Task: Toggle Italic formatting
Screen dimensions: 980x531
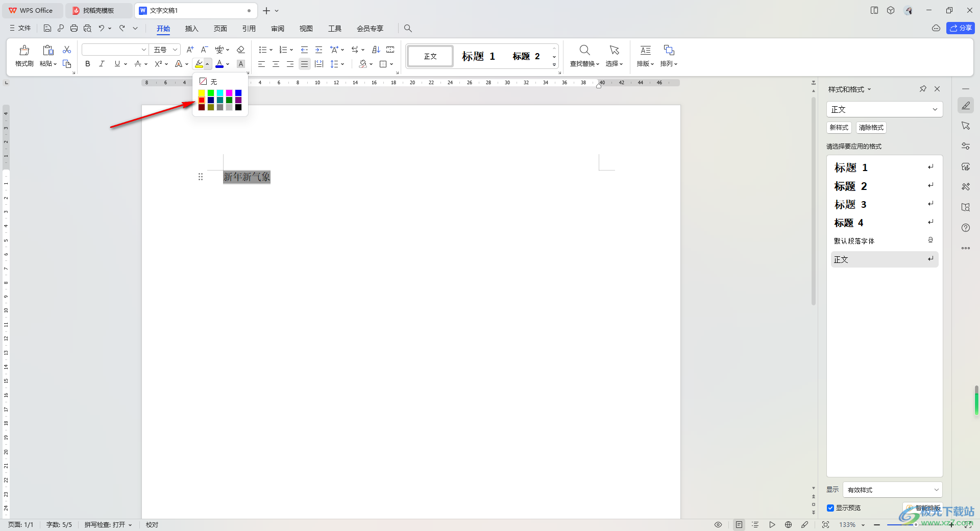Action: pos(102,64)
